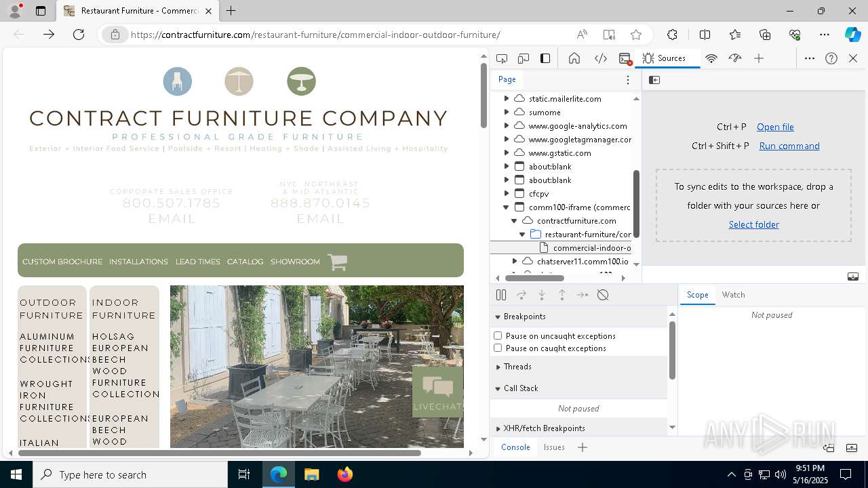Click the plus icon to add DevTools tool
Screen dimensions: 868x488
point(759,58)
